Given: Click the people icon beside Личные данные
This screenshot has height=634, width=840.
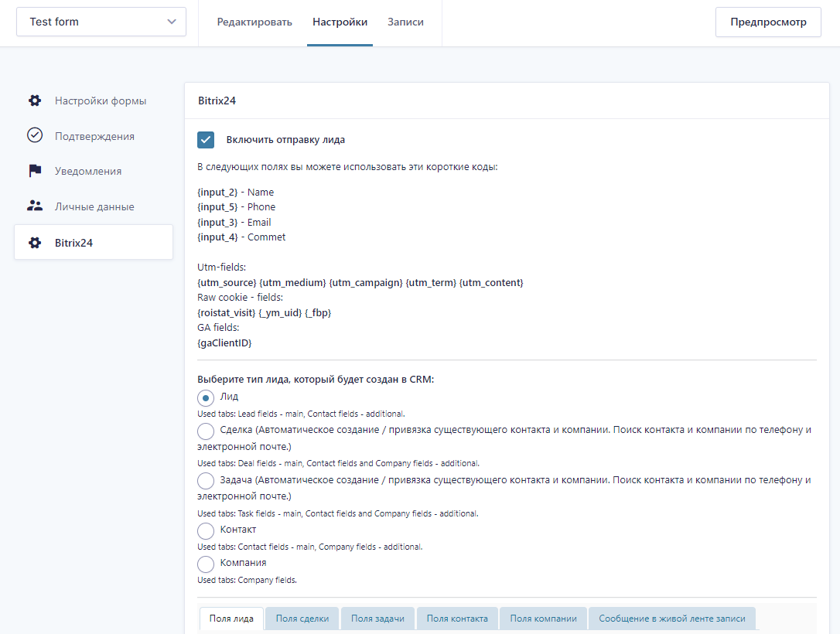Looking at the screenshot, I should coord(35,206).
